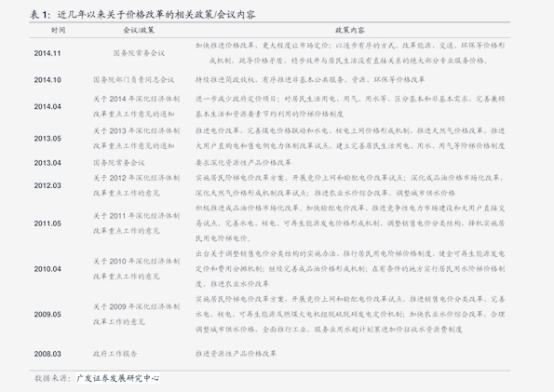This screenshot has width=554, height=392.
Task: Click the 2014.10 date cell
Action: point(47,80)
